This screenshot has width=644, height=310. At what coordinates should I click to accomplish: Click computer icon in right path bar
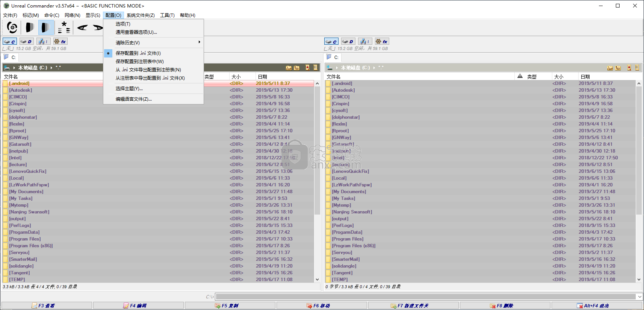(330, 68)
